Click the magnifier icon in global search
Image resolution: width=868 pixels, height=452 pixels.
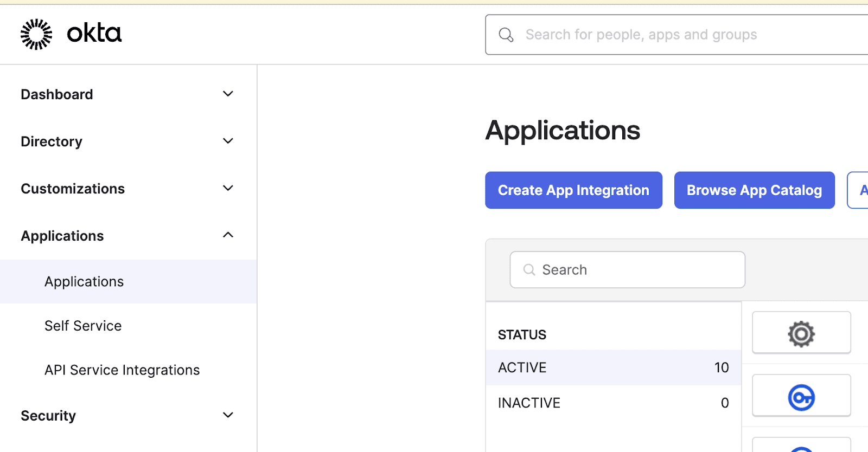506,35
